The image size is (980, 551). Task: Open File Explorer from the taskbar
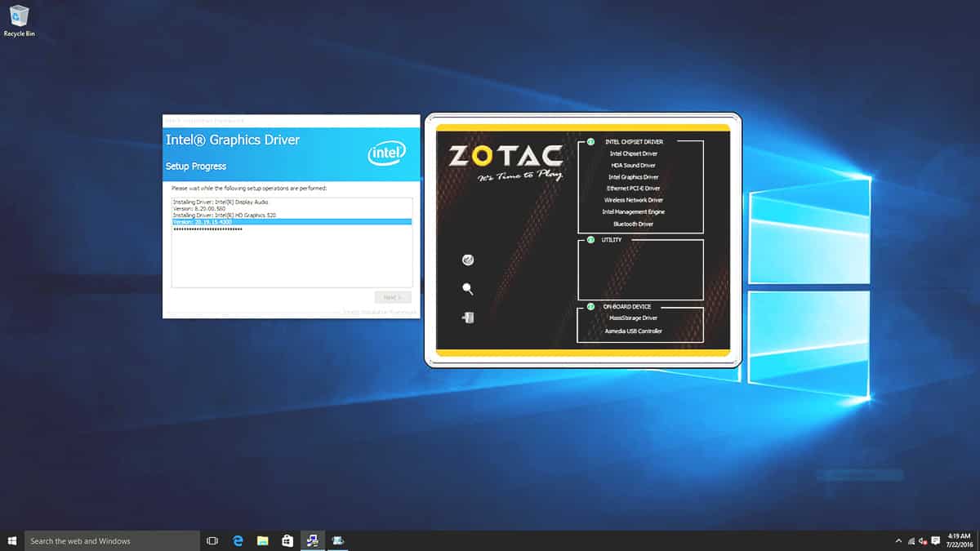pos(263,540)
